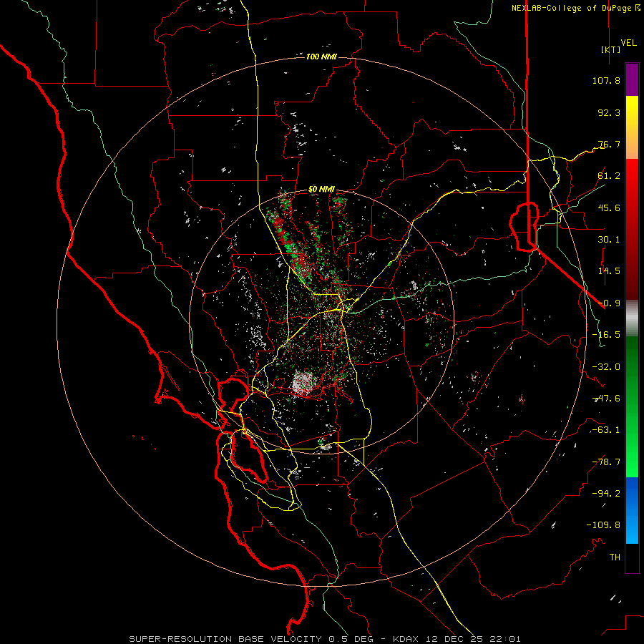Click the -78.7 scale value

(x=606, y=462)
